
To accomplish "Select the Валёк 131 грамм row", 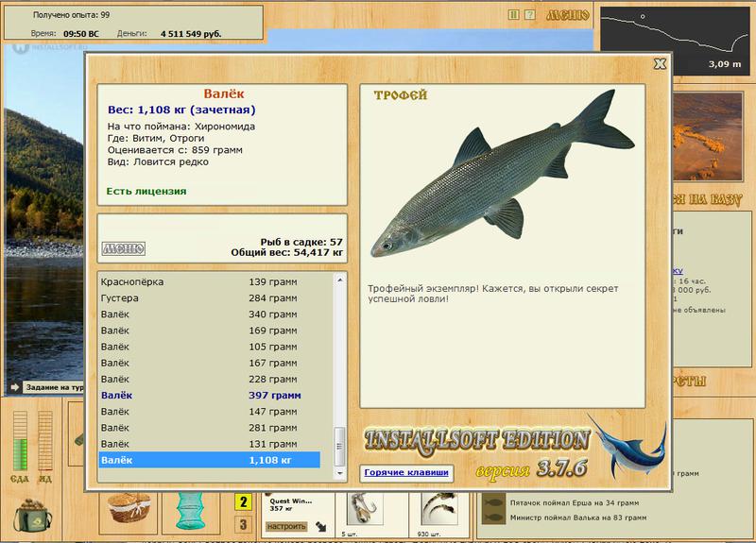I will click(209, 444).
